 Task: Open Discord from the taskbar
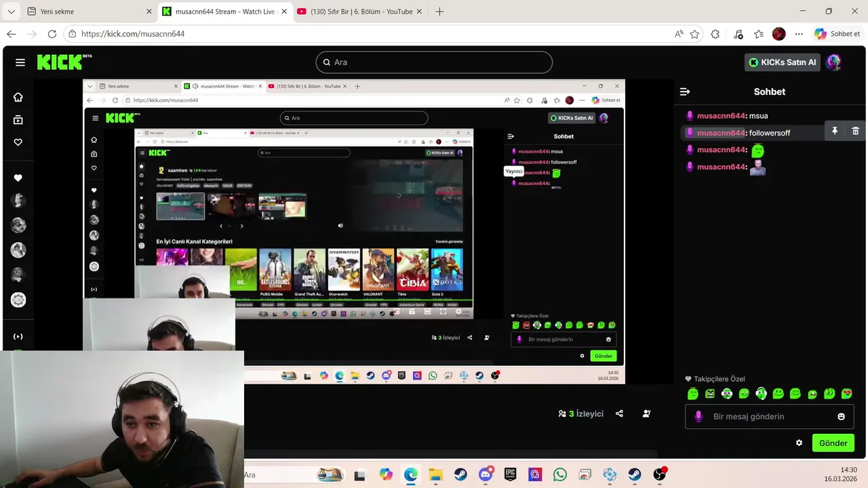485,475
